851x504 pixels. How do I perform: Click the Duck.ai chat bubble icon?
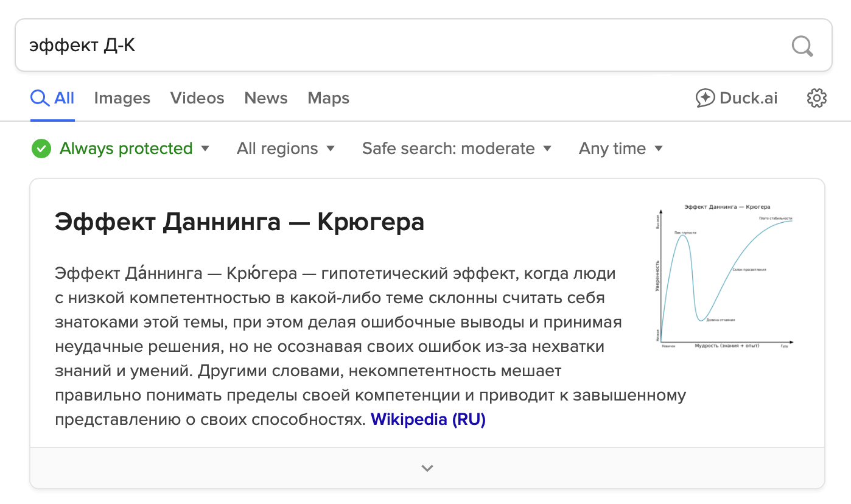point(705,98)
